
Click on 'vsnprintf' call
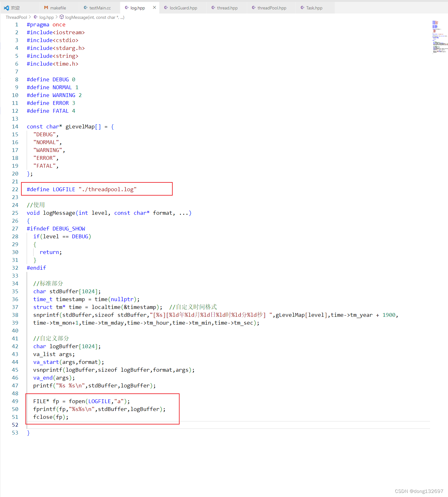(x=48, y=370)
